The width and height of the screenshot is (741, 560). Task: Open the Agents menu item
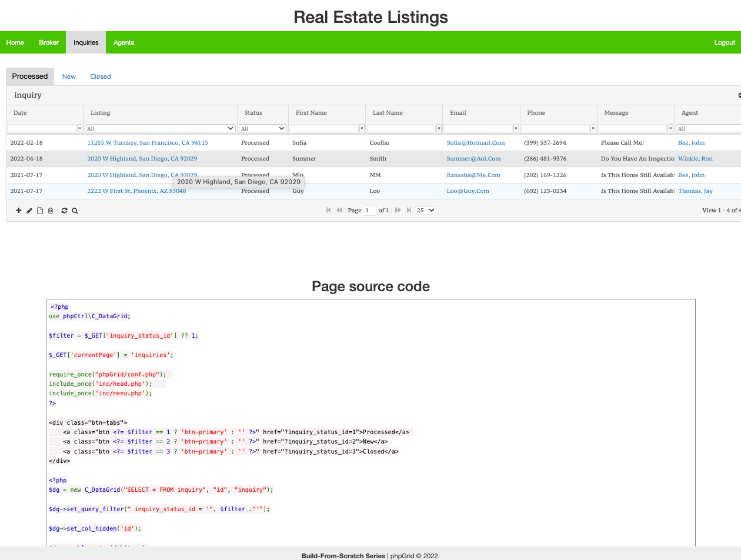pyautogui.click(x=123, y=42)
